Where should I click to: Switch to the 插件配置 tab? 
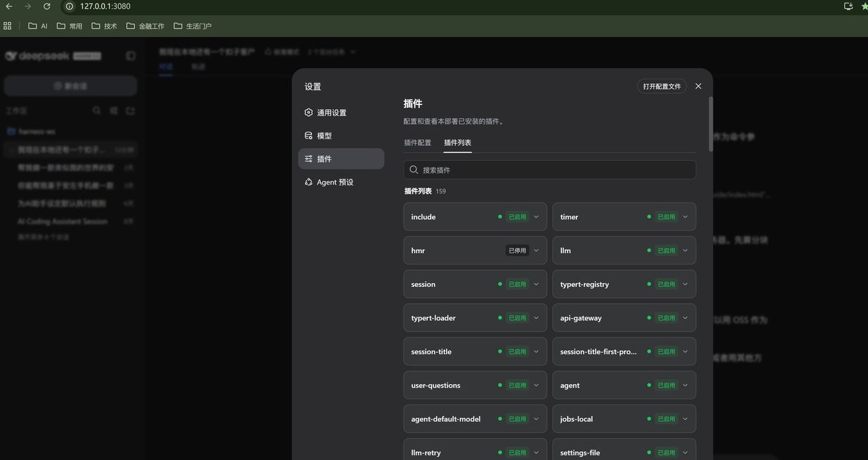(417, 142)
